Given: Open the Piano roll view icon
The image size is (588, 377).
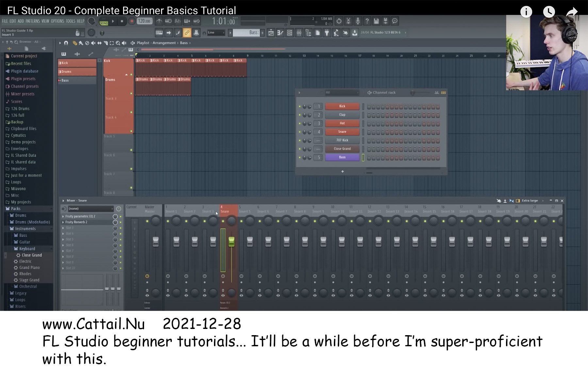Looking at the screenshot, I should coord(280,33).
